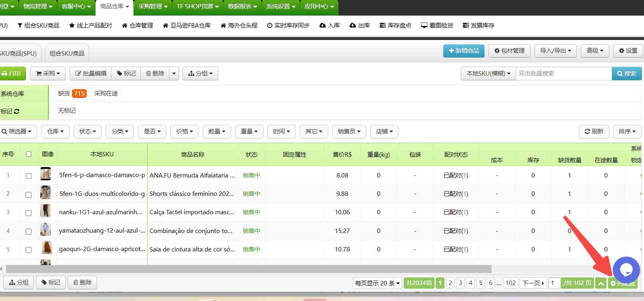Check the row for yamataozhuang-12-aul-azul
This screenshot has height=301, width=644.
pos(28,231)
